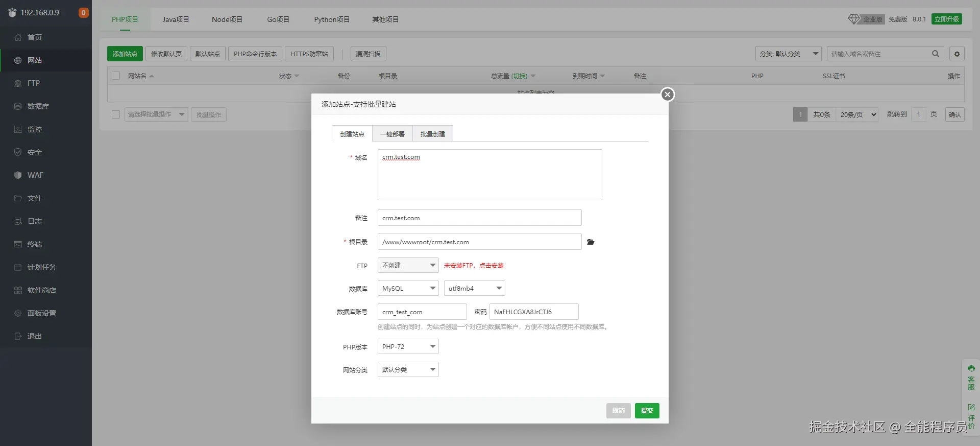Open the 请选择批量操作 dropdown

pyautogui.click(x=156, y=114)
